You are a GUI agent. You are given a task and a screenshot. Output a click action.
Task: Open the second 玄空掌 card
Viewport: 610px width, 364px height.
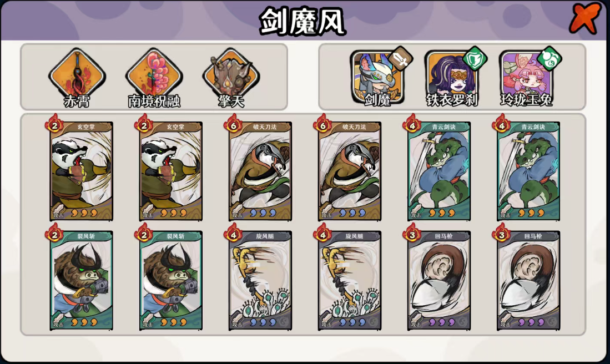[x=171, y=171]
